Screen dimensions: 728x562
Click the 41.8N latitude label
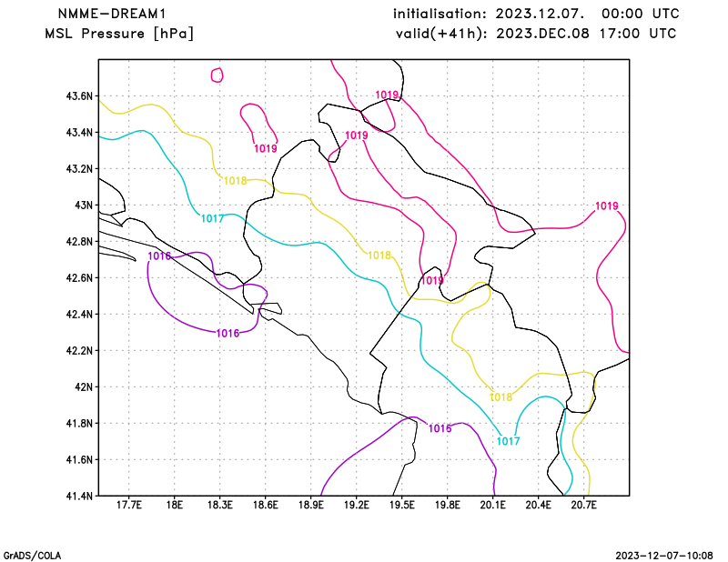(x=79, y=423)
